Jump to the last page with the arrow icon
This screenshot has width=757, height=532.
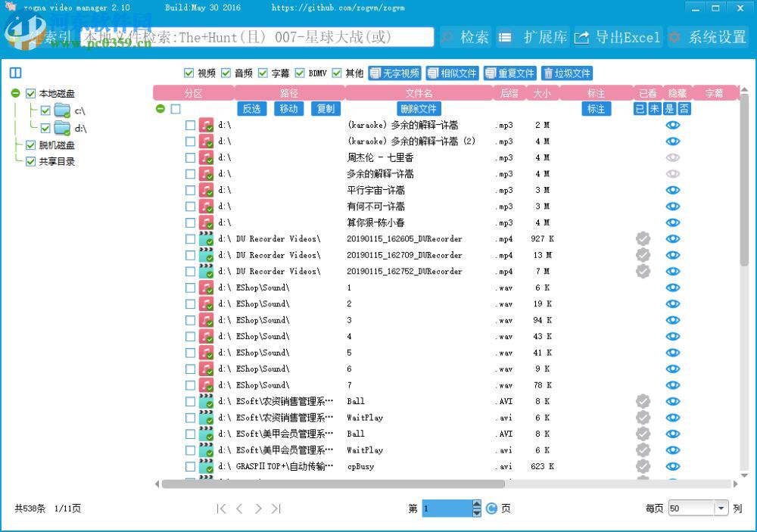(276, 508)
